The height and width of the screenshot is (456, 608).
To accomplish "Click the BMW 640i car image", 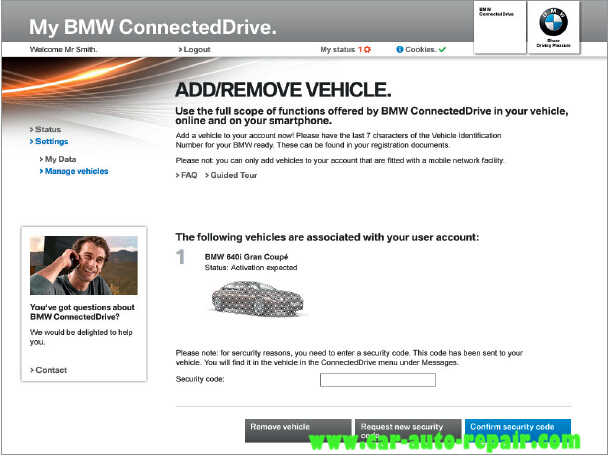I will [257, 299].
